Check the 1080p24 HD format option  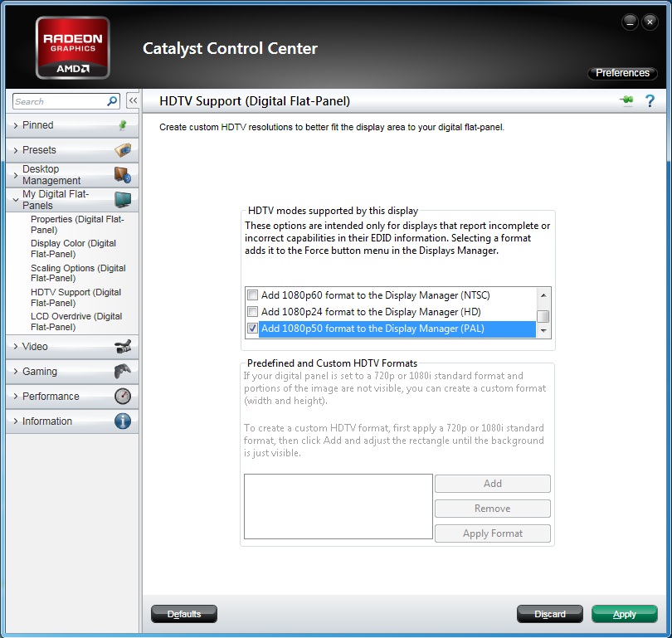point(253,312)
